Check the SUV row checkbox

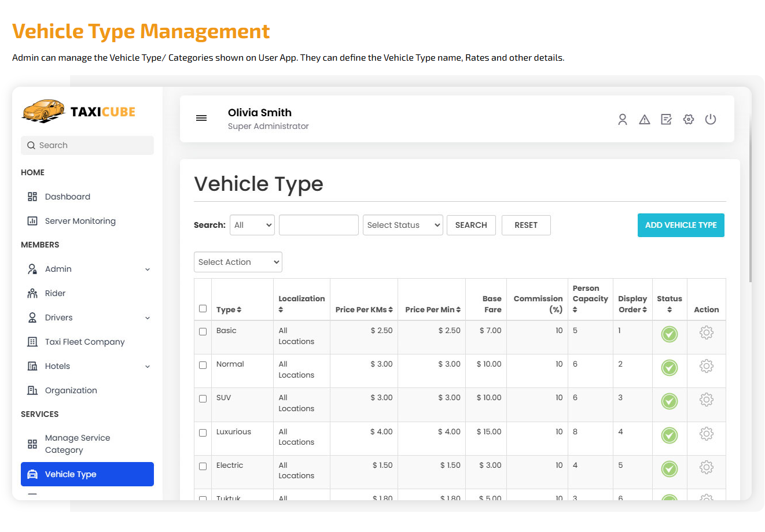pos(203,398)
